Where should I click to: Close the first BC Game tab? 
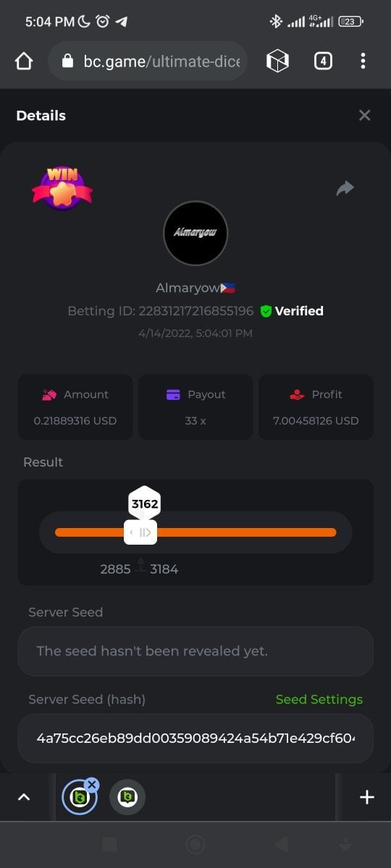click(91, 784)
